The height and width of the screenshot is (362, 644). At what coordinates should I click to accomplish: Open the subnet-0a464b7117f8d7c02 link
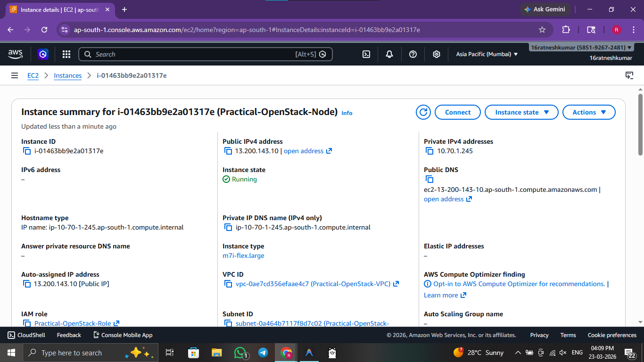tap(312, 323)
